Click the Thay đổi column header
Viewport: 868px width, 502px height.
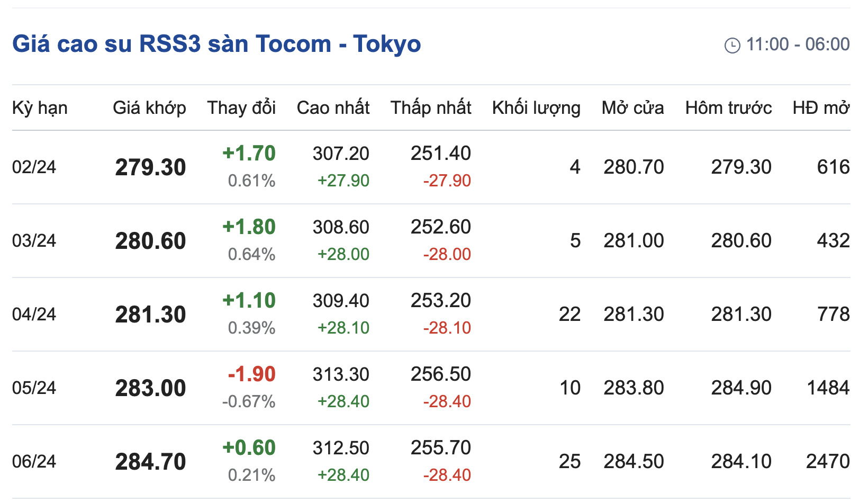(241, 108)
